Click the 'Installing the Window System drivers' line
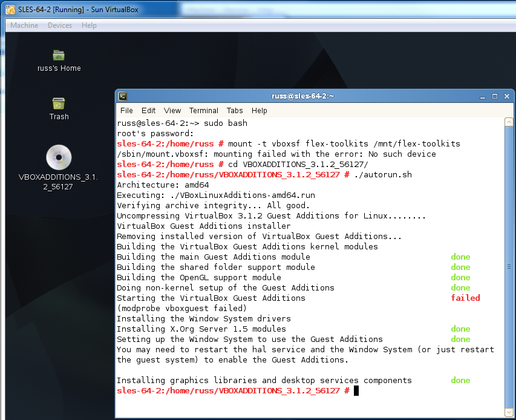 (x=204, y=318)
